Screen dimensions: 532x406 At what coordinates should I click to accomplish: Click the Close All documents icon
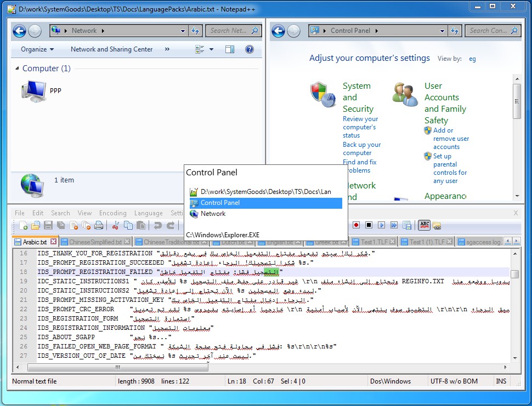86,225
